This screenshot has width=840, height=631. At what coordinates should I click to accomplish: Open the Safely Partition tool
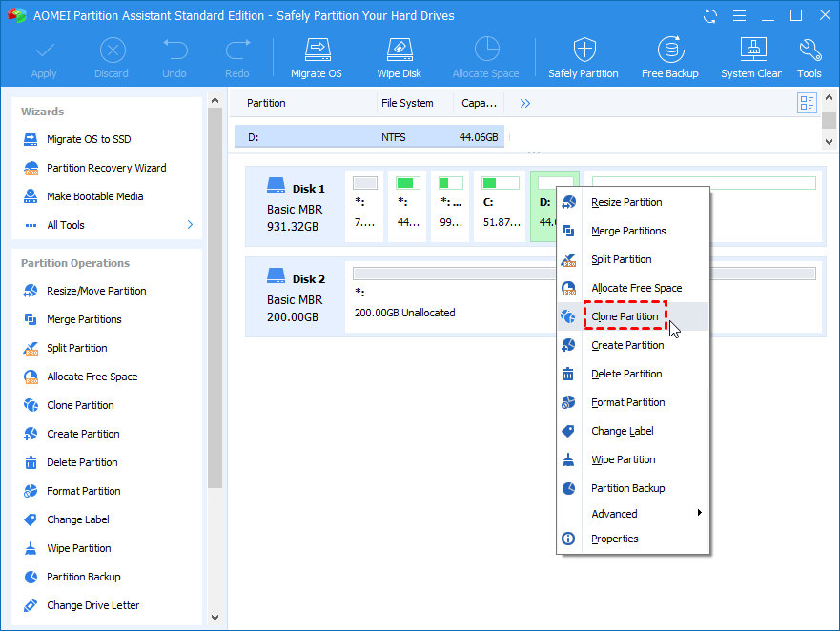pyautogui.click(x=583, y=58)
